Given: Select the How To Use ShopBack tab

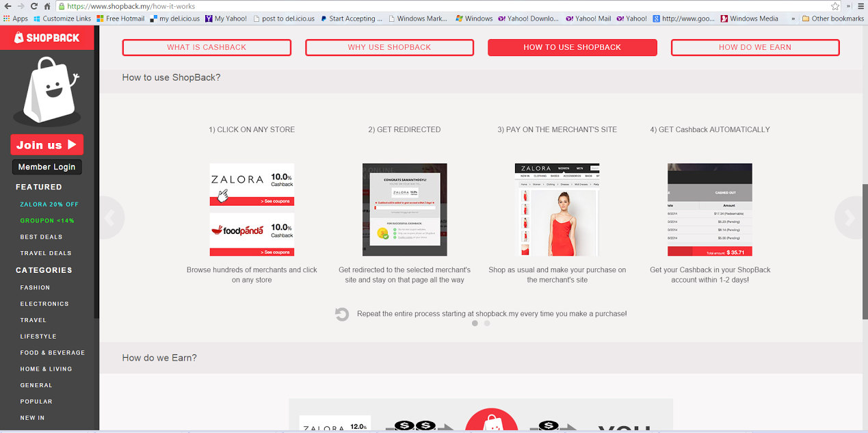Looking at the screenshot, I should click(572, 47).
